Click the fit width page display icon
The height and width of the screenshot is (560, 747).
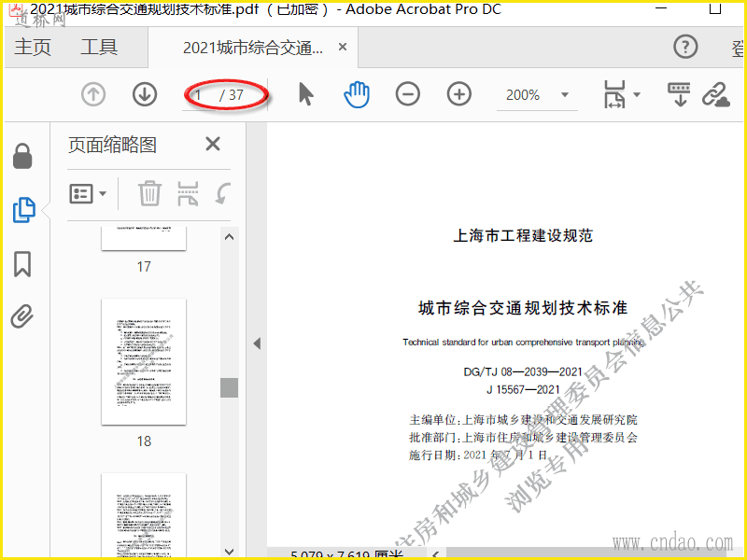click(614, 94)
